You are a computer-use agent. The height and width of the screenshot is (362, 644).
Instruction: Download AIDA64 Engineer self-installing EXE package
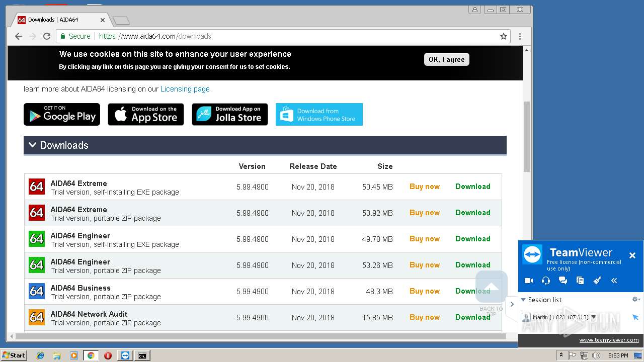(x=472, y=239)
